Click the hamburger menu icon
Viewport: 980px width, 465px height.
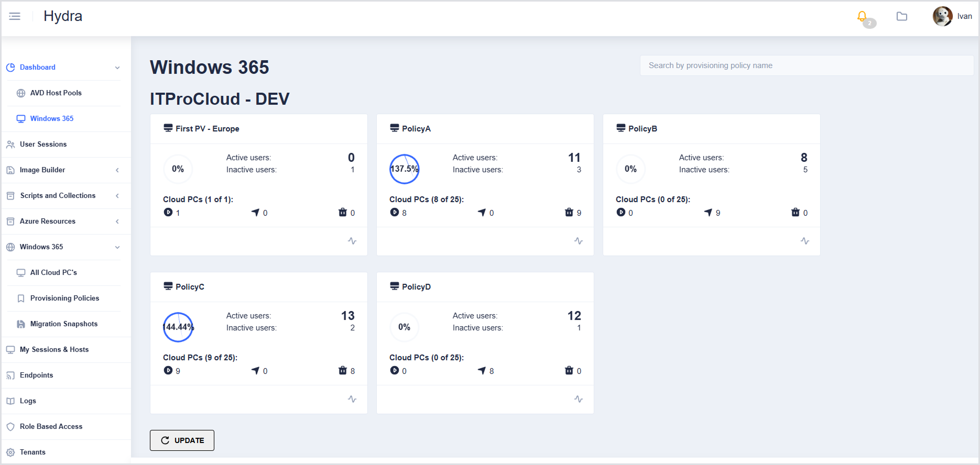tap(15, 16)
